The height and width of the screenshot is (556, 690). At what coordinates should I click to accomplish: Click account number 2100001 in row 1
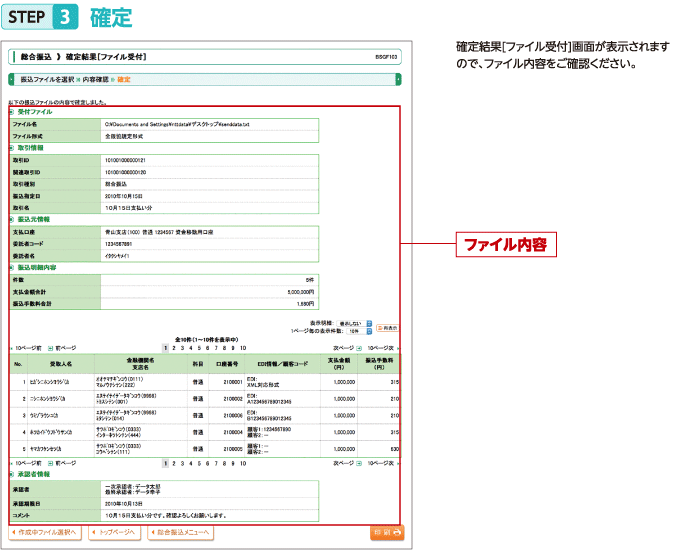point(233,382)
